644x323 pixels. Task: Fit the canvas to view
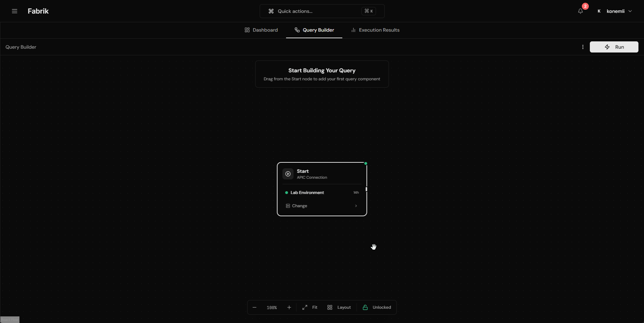click(310, 307)
